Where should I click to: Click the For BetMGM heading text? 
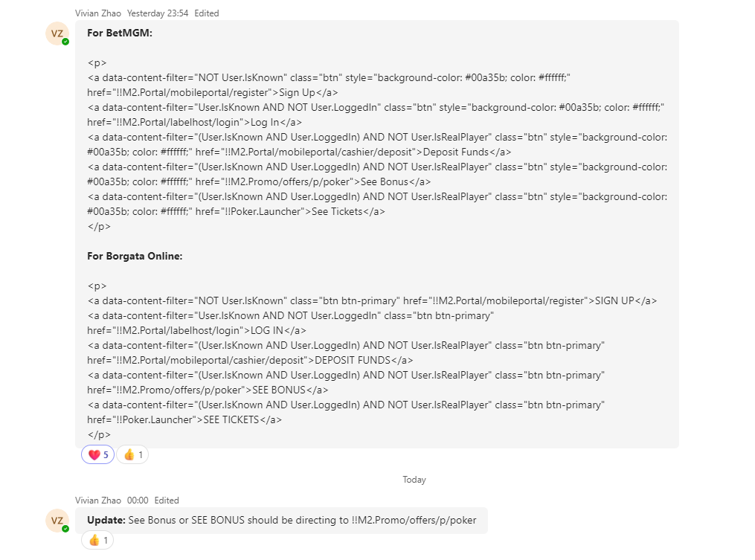[120, 33]
